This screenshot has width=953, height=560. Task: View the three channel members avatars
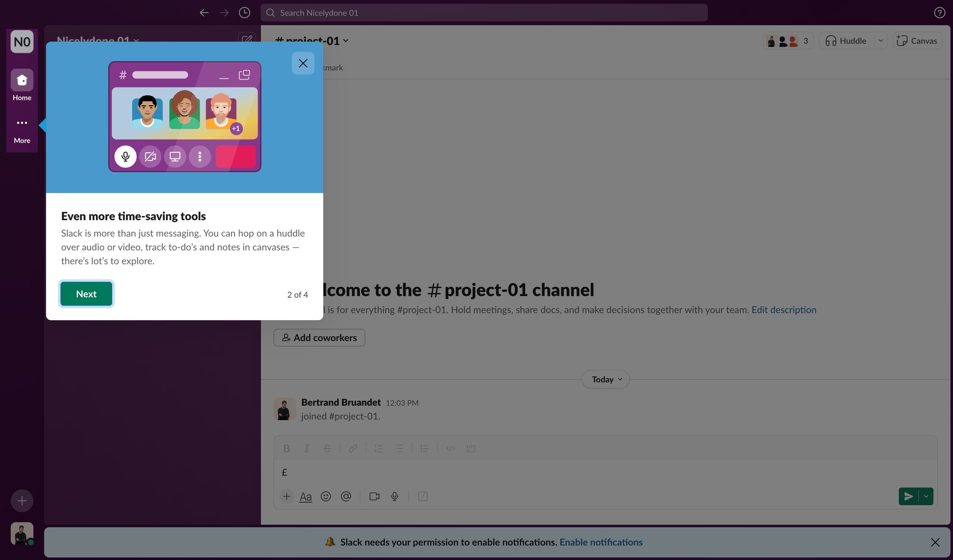pyautogui.click(x=788, y=41)
